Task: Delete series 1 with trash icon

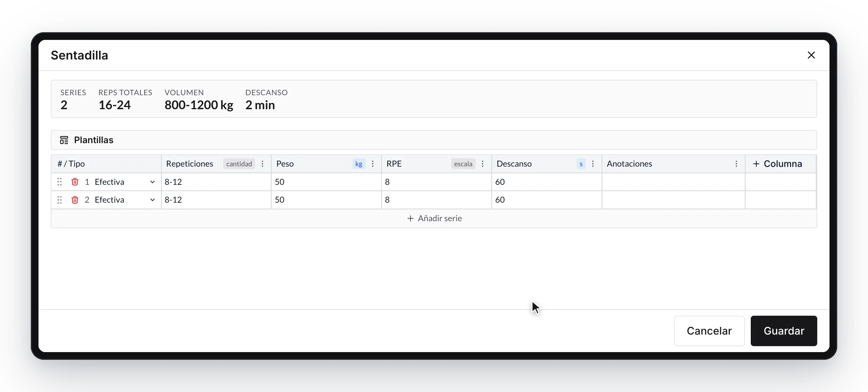Action: point(75,182)
